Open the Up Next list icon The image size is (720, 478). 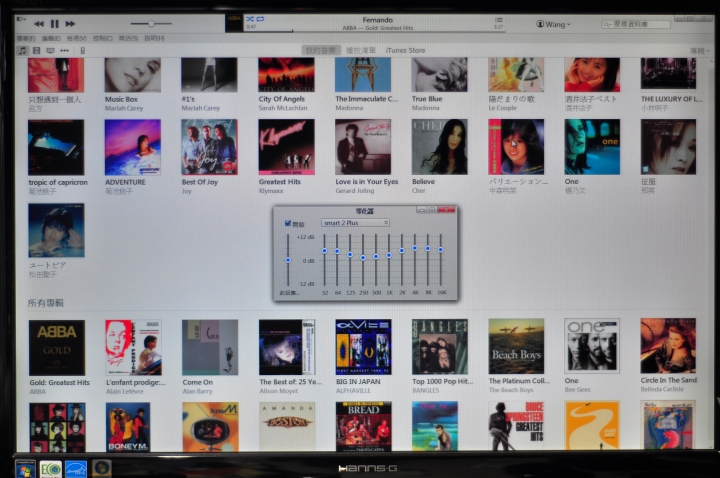pyautogui.click(x=499, y=20)
